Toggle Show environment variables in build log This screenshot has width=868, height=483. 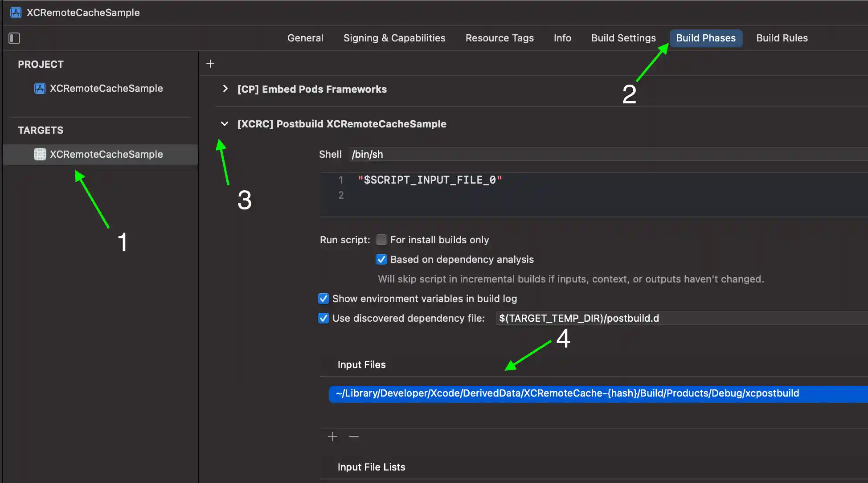tap(323, 299)
